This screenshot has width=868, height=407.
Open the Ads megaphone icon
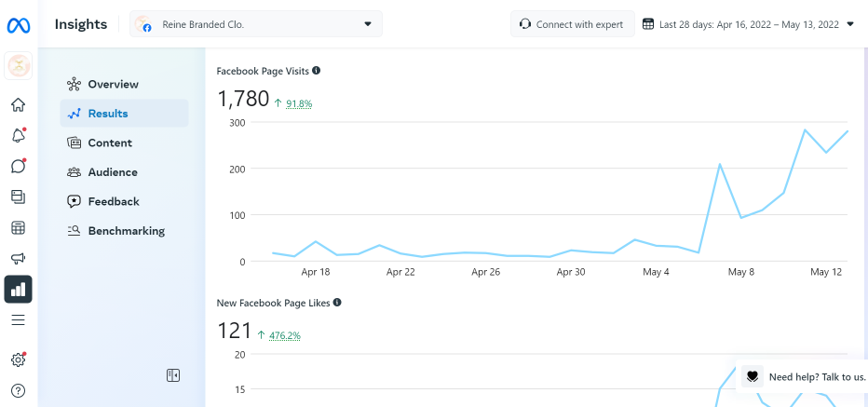(18, 258)
